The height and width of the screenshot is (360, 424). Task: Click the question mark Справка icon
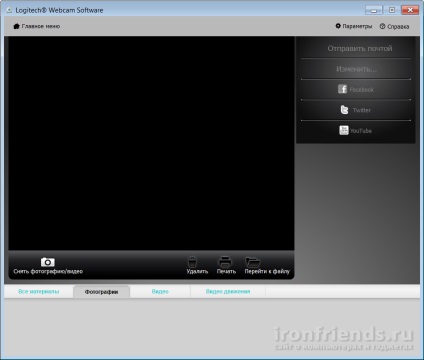pyautogui.click(x=382, y=26)
